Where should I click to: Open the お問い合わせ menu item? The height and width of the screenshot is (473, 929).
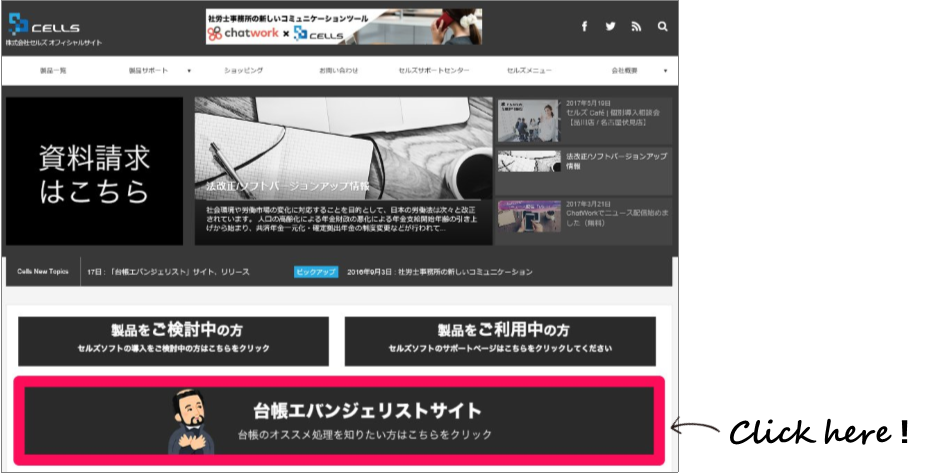pyautogui.click(x=339, y=71)
